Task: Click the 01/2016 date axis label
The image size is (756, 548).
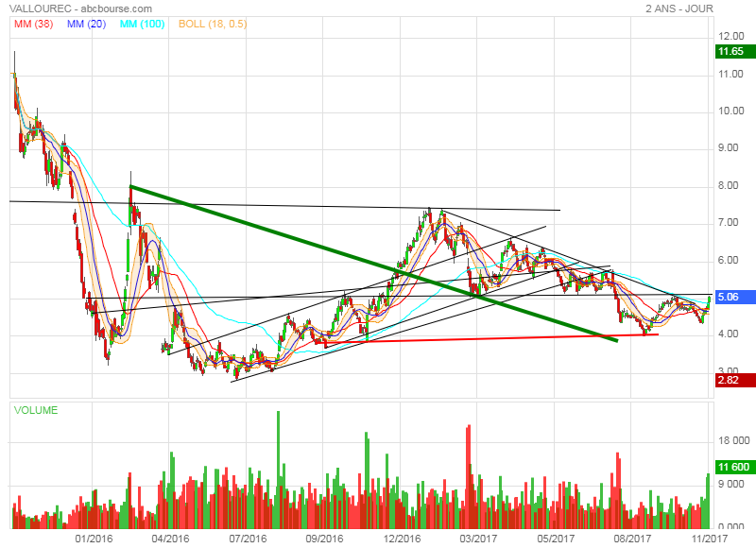Action: point(94,539)
